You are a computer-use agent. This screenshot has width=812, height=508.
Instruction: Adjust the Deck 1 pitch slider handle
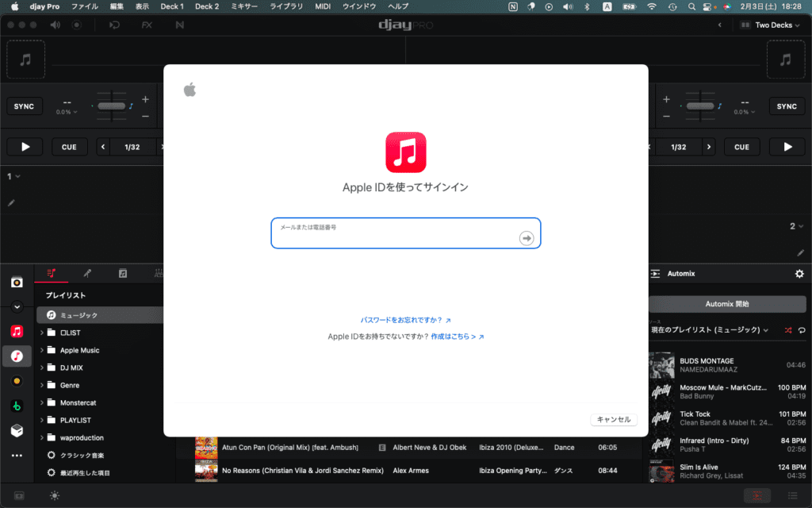(x=111, y=106)
